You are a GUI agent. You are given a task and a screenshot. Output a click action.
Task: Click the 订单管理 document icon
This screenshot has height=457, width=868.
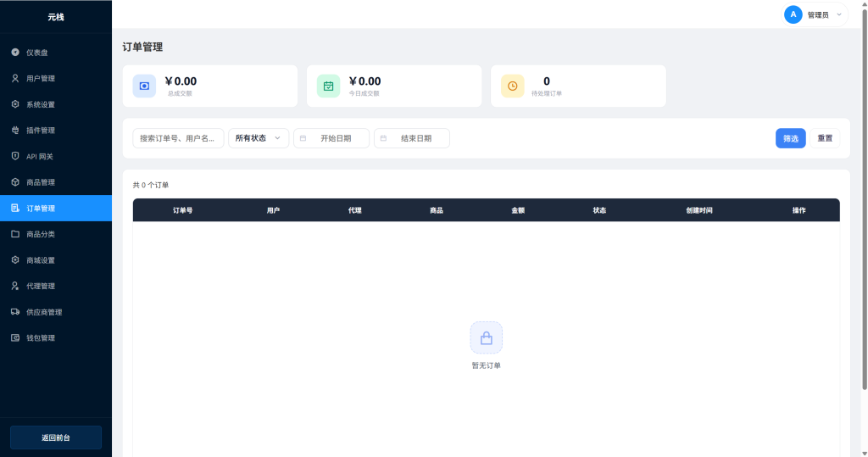coord(15,209)
